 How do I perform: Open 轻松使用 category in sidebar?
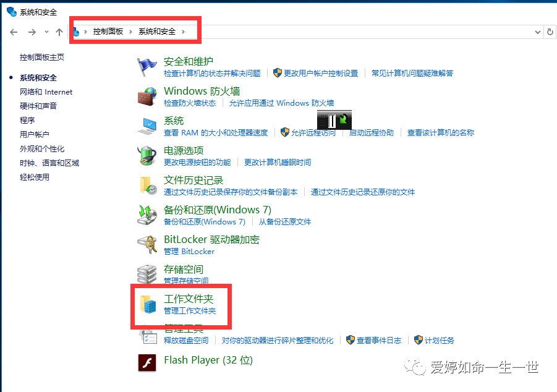pyautogui.click(x=35, y=177)
